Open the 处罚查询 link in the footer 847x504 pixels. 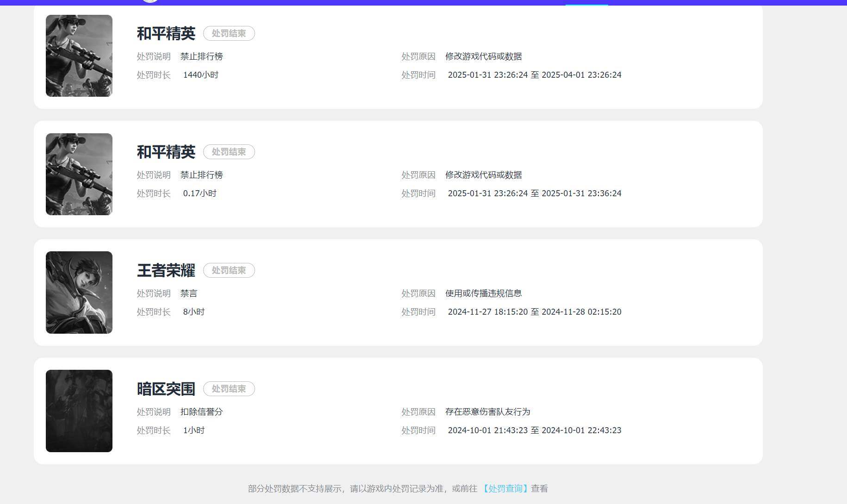tap(504, 489)
